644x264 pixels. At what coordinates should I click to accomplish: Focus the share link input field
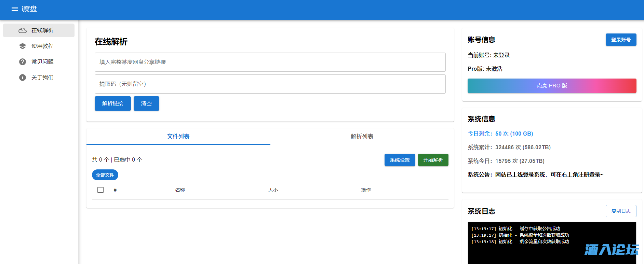point(270,62)
